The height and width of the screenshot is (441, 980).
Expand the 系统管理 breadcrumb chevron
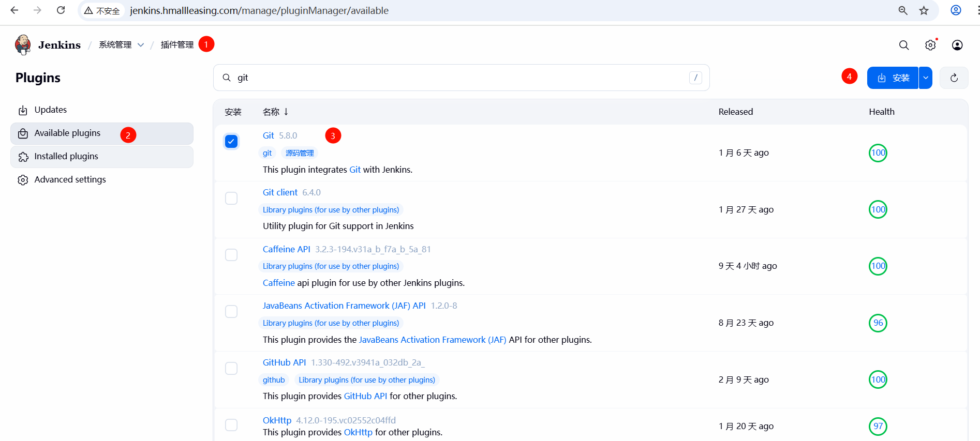[x=141, y=45]
